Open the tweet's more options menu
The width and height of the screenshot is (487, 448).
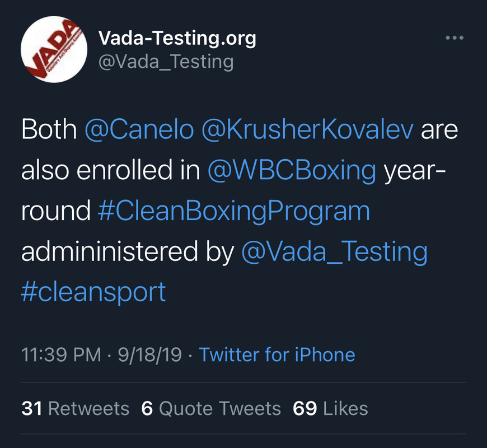455,38
